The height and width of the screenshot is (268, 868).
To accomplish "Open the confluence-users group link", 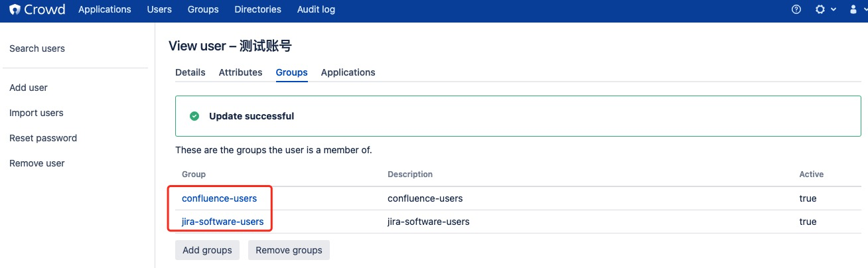I will point(219,198).
